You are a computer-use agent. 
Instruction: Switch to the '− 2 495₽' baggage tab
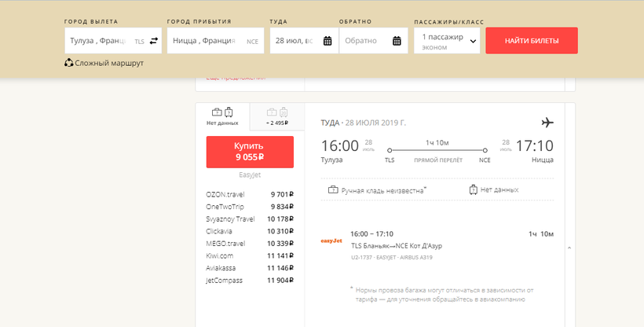point(276,116)
